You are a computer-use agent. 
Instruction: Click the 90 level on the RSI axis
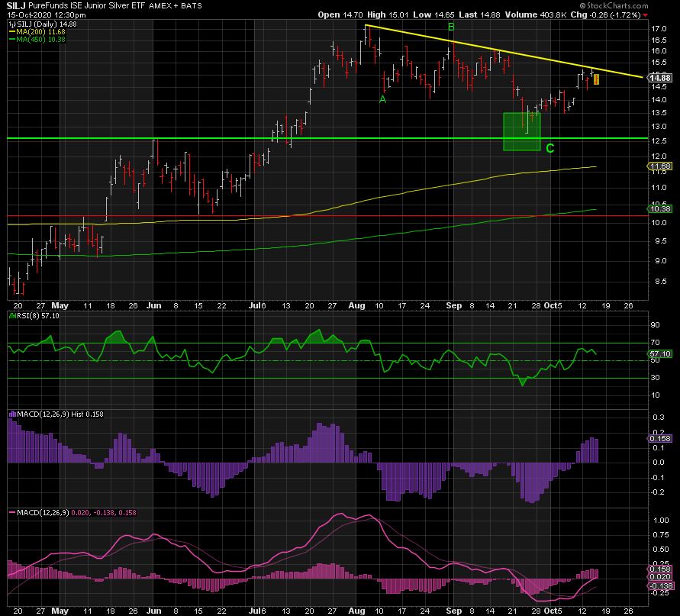(x=655, y=325)
